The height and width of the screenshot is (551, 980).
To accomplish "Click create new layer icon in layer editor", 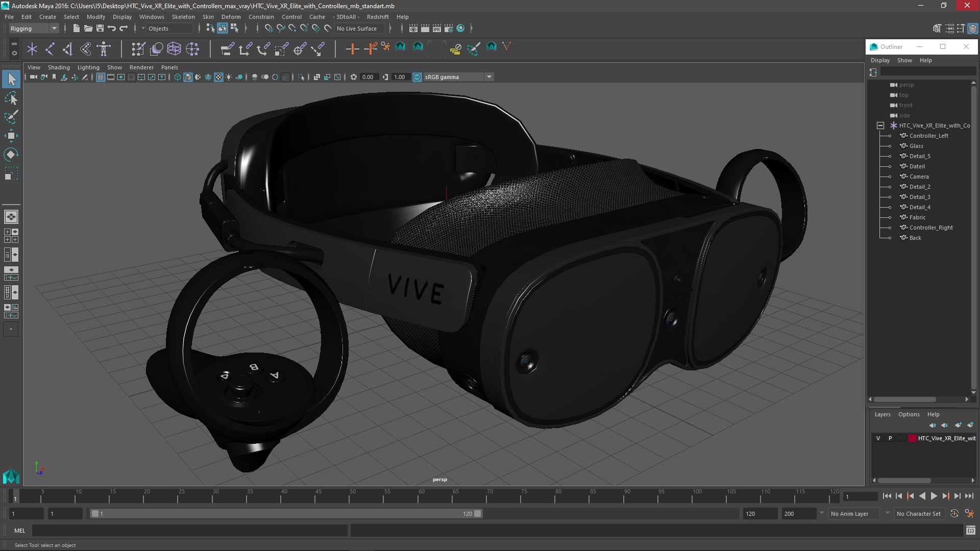I will click(958, 425).
